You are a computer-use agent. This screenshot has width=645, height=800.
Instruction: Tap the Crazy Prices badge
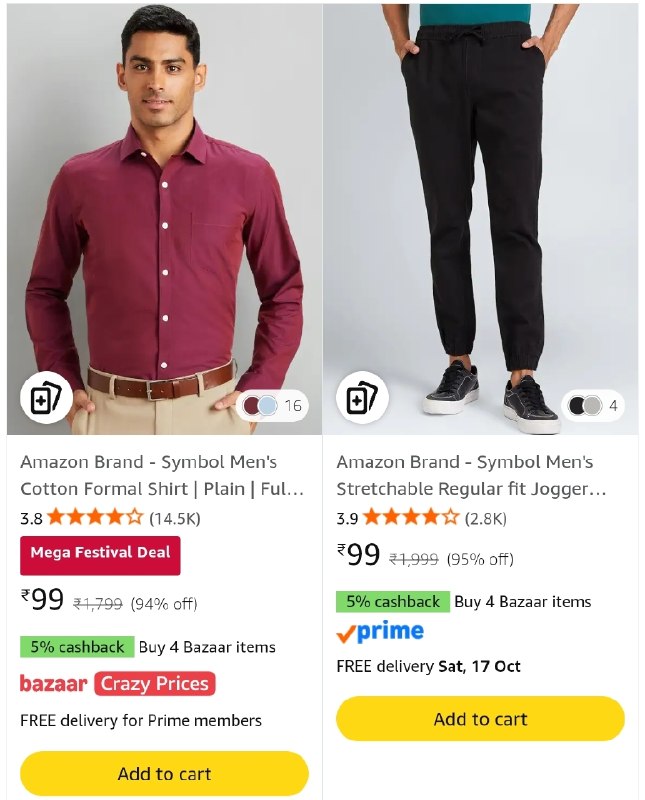click(x=155, y=684)
